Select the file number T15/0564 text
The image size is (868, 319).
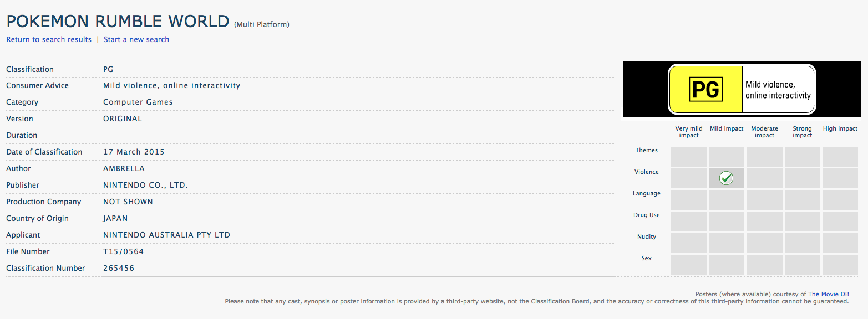pos(123,251)
